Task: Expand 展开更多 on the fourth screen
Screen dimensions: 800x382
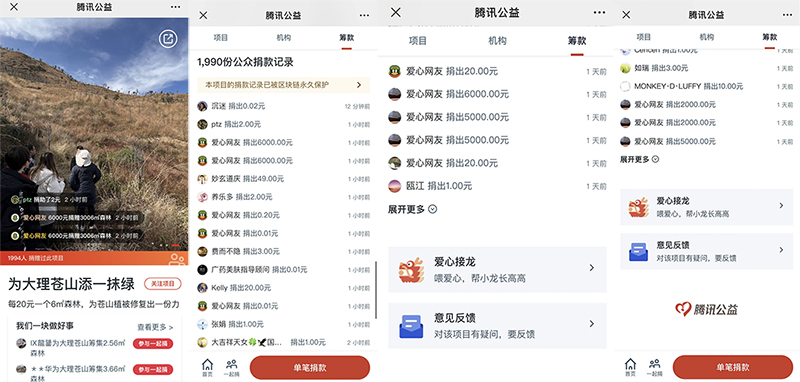Action: 639,159
